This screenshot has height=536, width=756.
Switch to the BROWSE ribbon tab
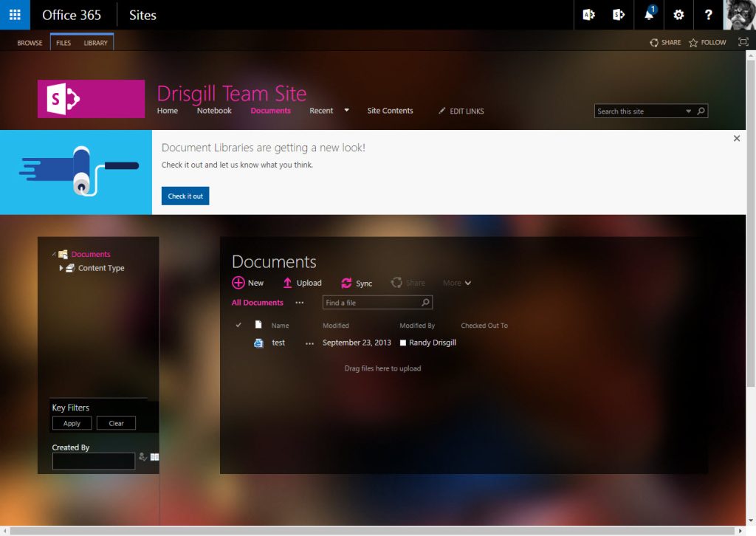30,43
